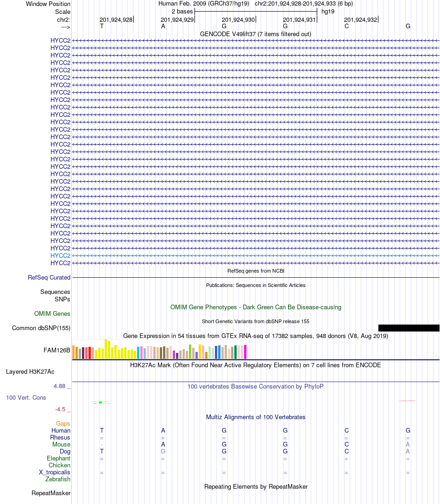Open the H3K27Ac Mark ENCODE track title
Viewport: 440px width, 504px height.
pos(255,365)
